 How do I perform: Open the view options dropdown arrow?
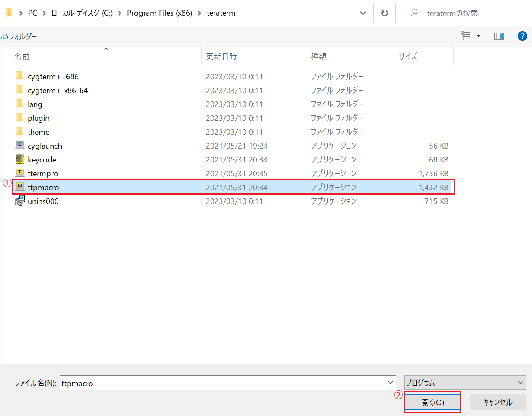[x=478, y=36]
